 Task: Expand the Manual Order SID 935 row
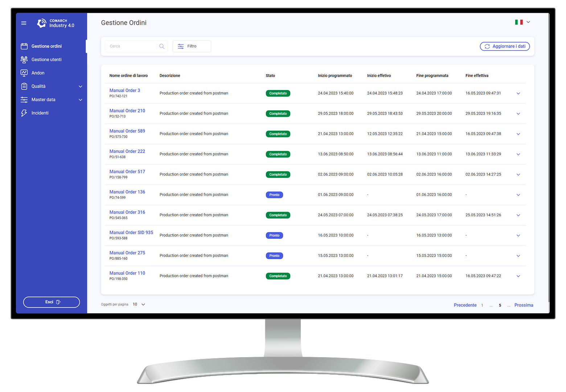point(518,236)
